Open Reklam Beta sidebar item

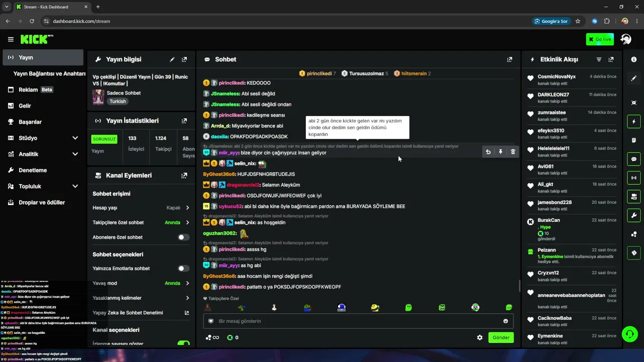43,89
